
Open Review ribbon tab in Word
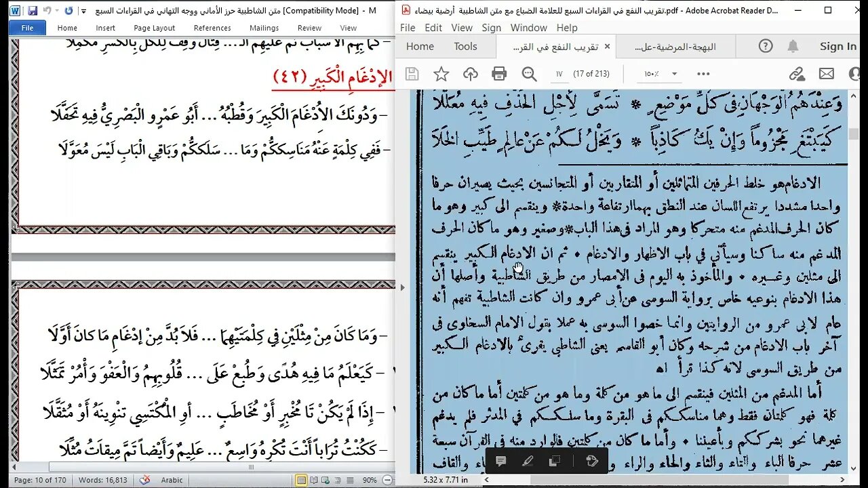click(309, 28)
